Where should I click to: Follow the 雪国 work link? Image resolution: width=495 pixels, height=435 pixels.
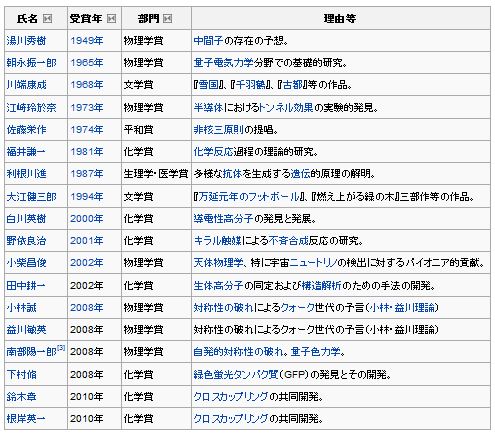(209, 85)
